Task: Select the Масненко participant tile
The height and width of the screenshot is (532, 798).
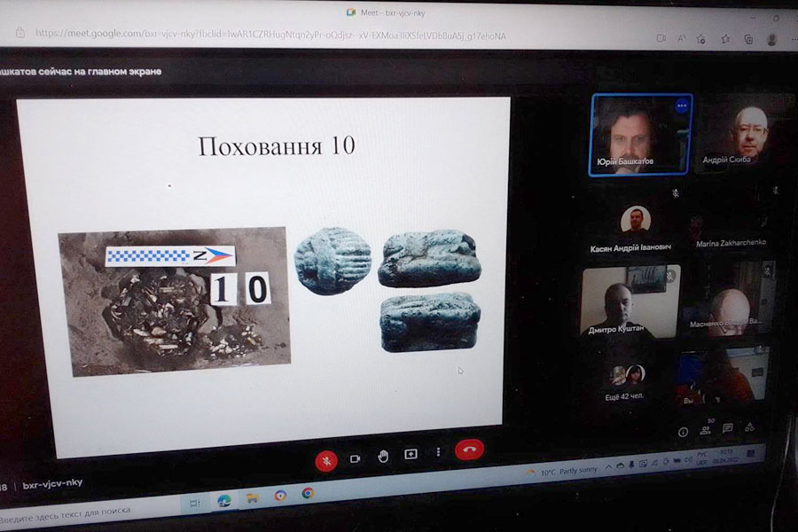Action: tap(730, 300)
